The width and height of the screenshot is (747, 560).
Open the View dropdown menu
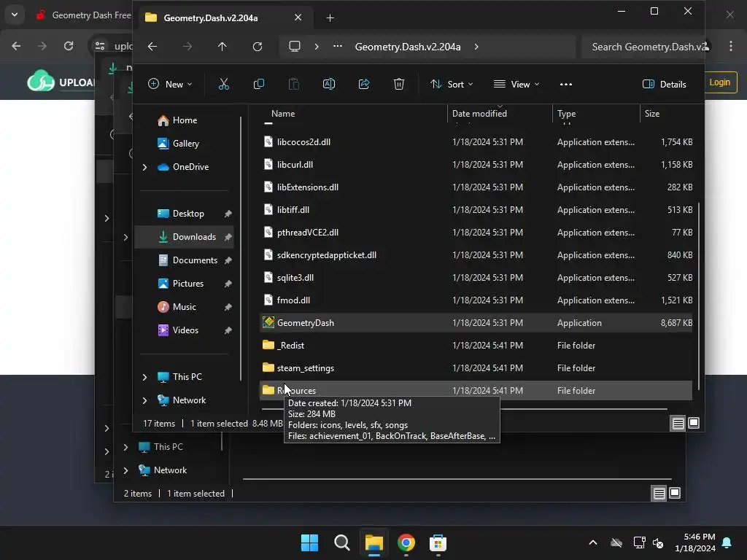pos(516,85)
